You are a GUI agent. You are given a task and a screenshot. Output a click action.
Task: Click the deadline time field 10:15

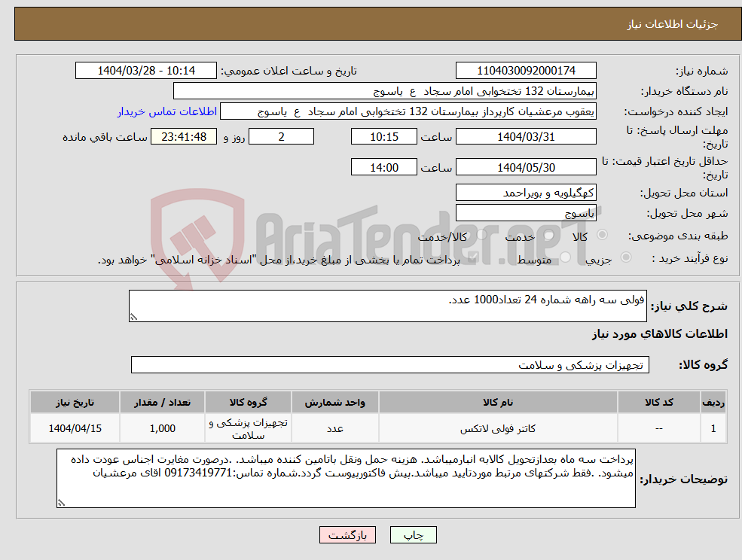(384, 136)
